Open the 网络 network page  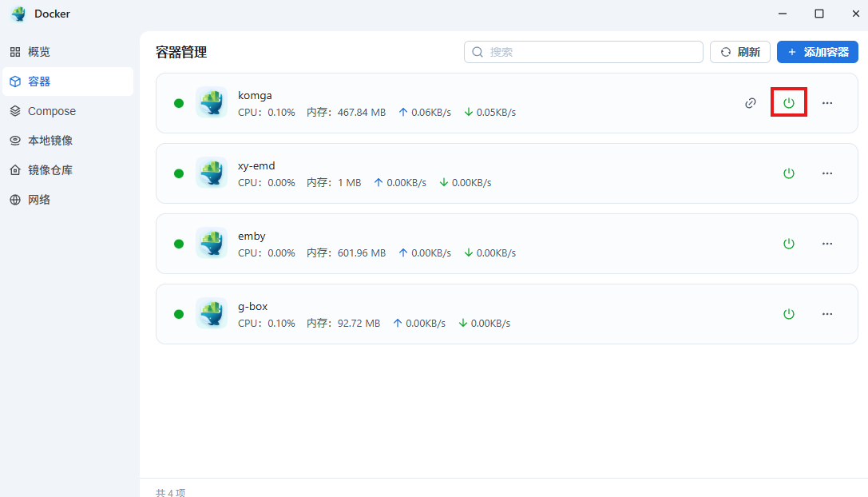[68, 200]
